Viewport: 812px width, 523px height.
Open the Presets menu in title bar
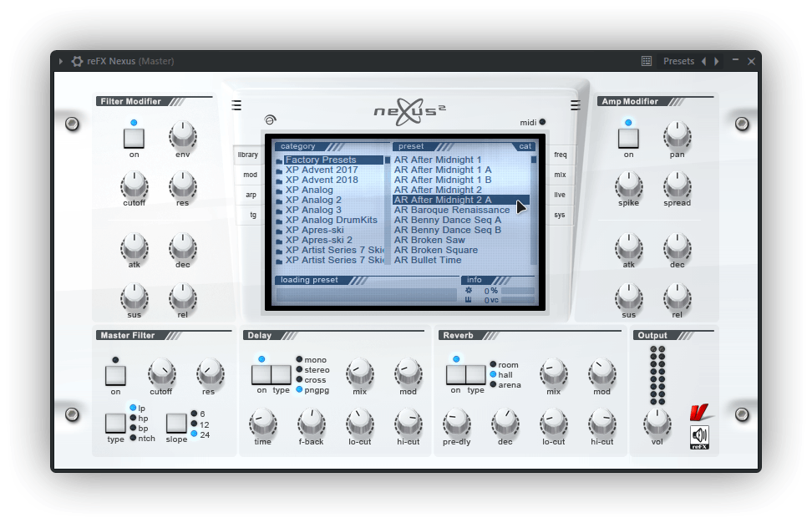tap(678, 61)
